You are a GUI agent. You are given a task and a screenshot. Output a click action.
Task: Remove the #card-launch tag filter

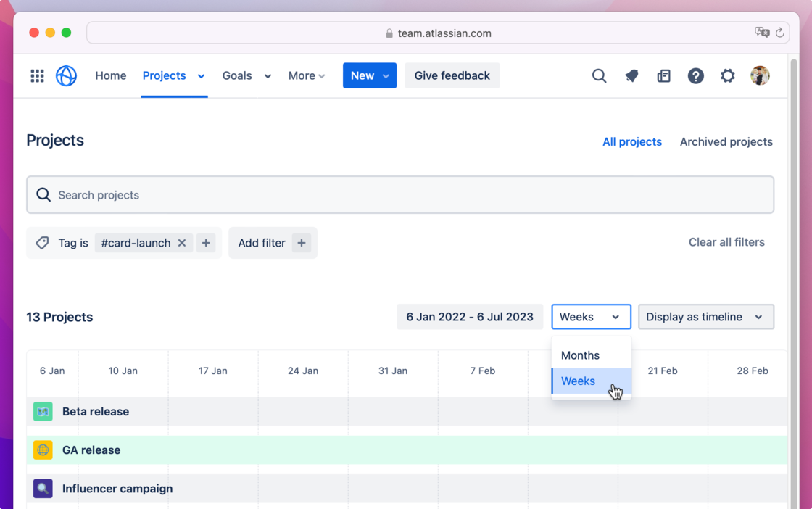(x=181, y=242)
